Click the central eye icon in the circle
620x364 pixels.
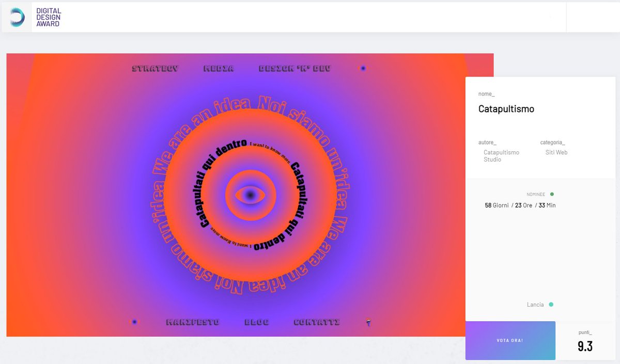[250, 195]
